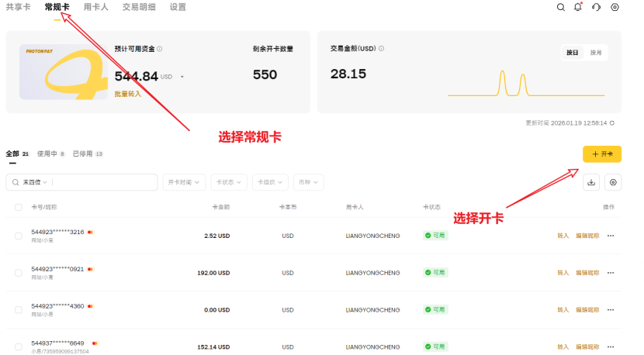Image resolution: width=644 pixels, height=355 pixels.
Task: Go to the 交易明细 tab
Action: click(139, 7)
